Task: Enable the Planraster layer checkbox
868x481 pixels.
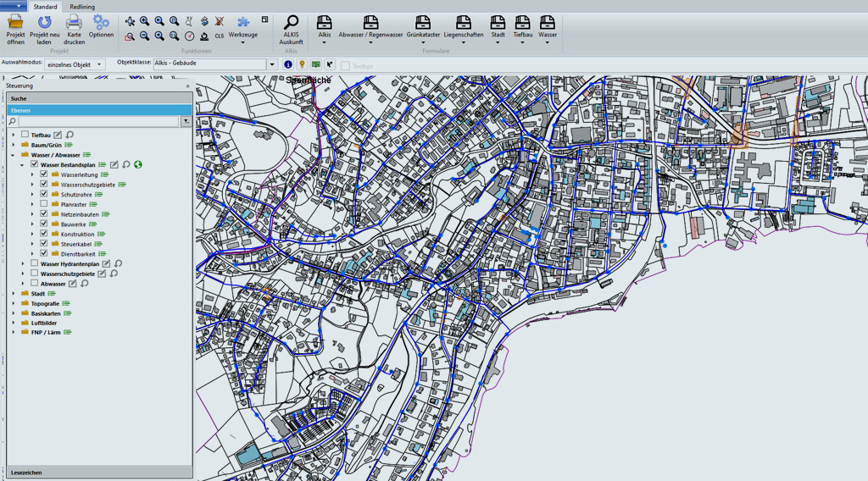Action: pyautogui.click(x=43, y=204)
